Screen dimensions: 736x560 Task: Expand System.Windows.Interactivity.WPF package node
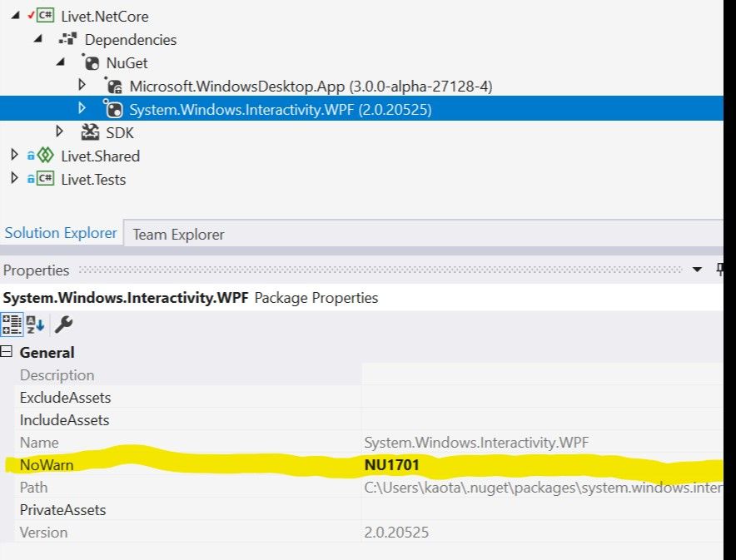point(82,108)
